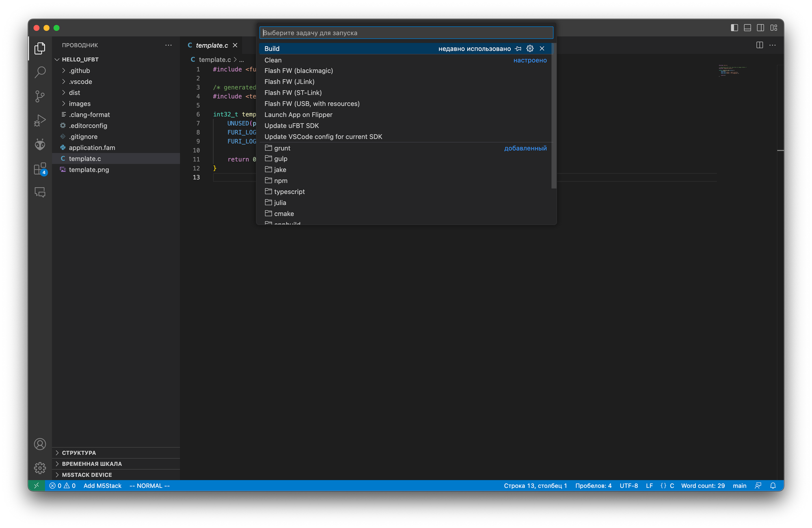The image size is (812, 528).
Task: Open .gitignore file
Action: [x=116, y=136]
